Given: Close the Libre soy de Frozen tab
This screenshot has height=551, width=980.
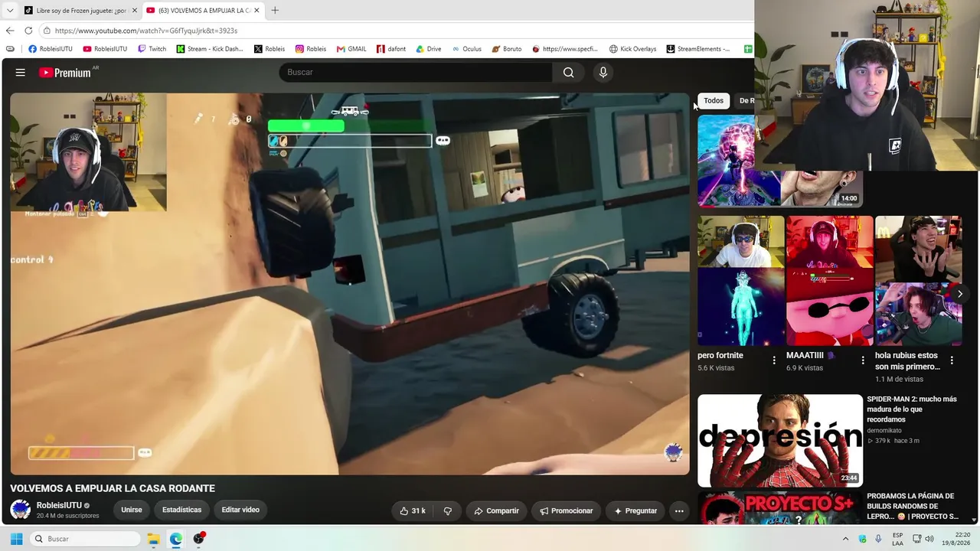Looking at the screenshot, I should click(135, 11).
